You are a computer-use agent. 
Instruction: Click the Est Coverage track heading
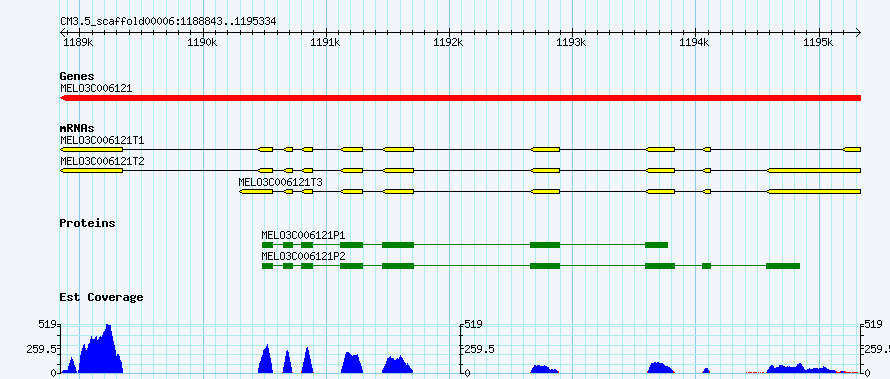pos(101,297)
